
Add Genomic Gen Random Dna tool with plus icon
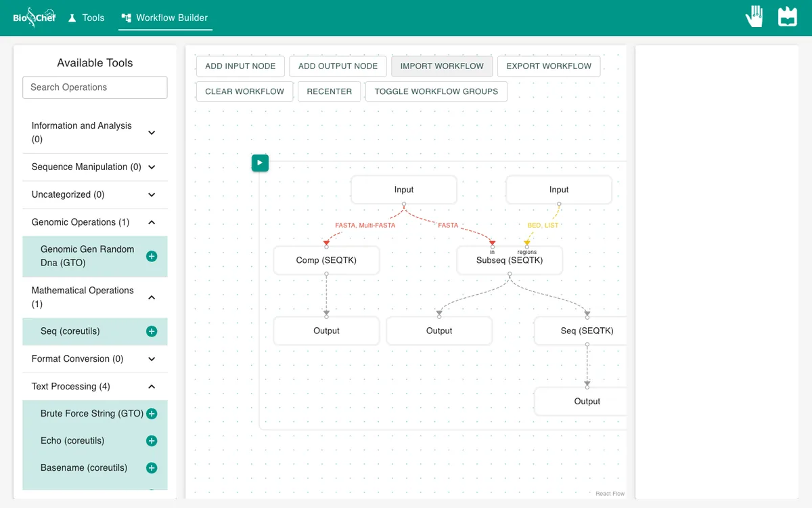click(x=152, y=256)
